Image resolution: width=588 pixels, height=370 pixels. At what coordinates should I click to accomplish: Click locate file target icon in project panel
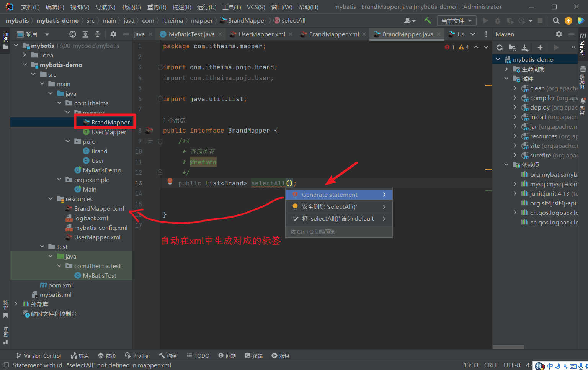(x=73, y=34)
